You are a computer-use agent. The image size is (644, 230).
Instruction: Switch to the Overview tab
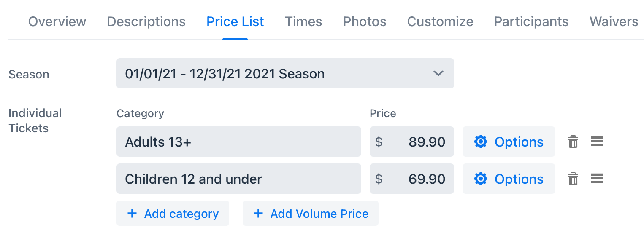click(x=57, y=21)
